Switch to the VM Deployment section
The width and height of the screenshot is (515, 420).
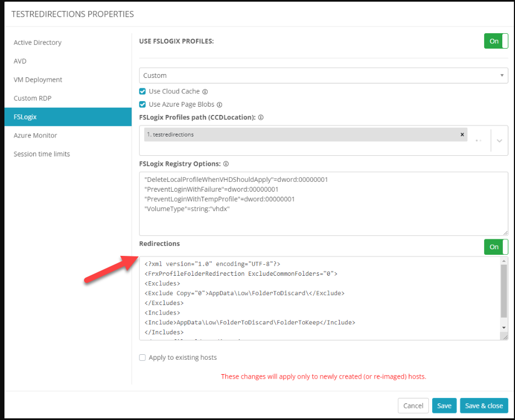(38, 80)
